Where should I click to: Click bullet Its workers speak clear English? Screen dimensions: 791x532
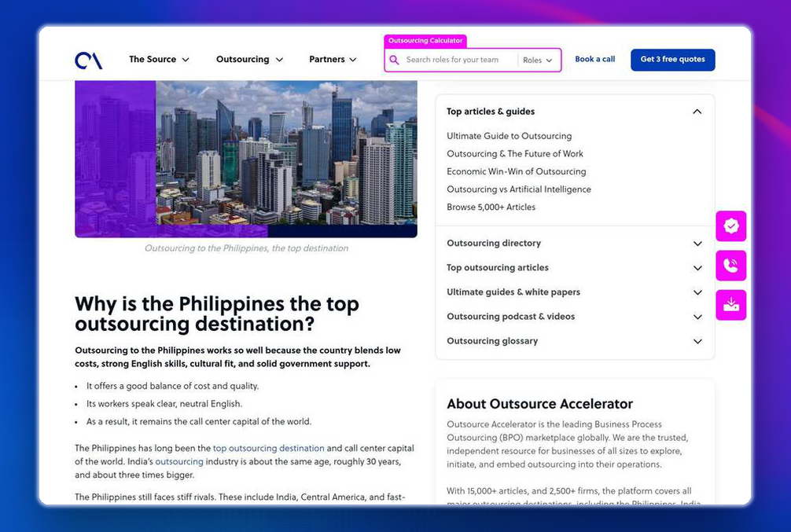[164, 404]
